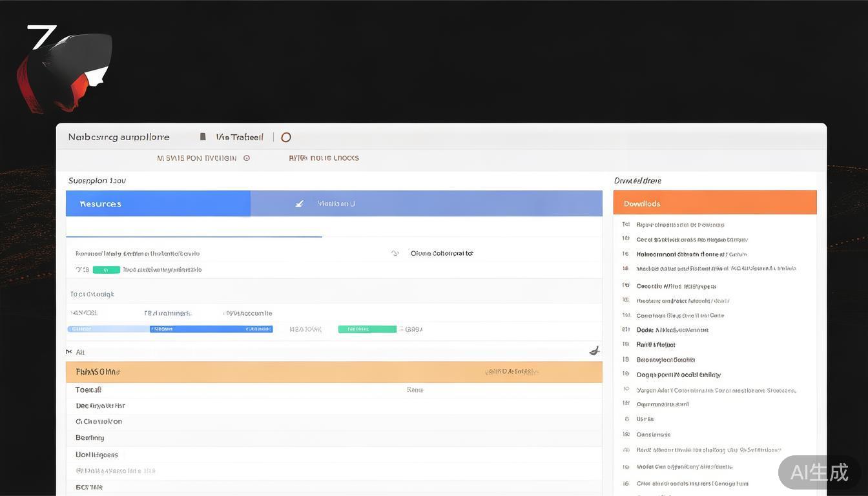Click the bookmark icon before 'Vie Trabeell'
The width and height of the screenshot is (868, 496).
[x=203, y=137]
